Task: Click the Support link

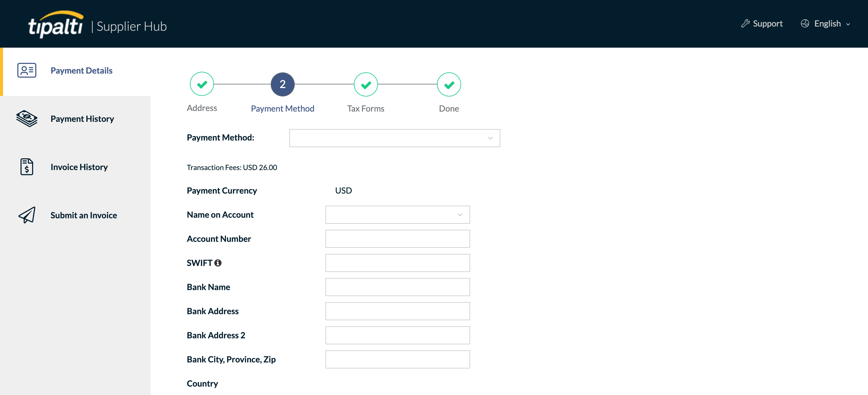Action: 767,24
